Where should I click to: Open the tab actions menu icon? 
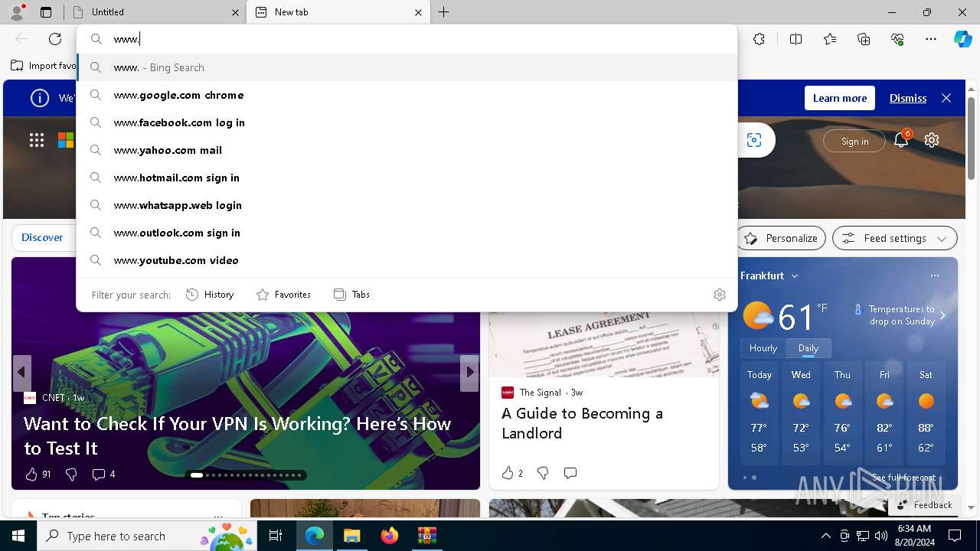[46, 12]
